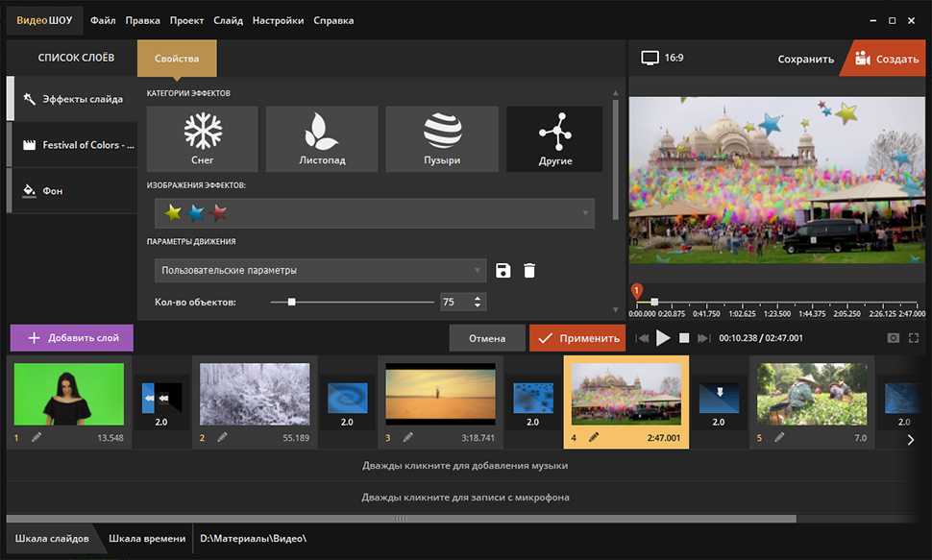Jump to previous slide in player
932x560 pixels.
[x=642, y=338]
